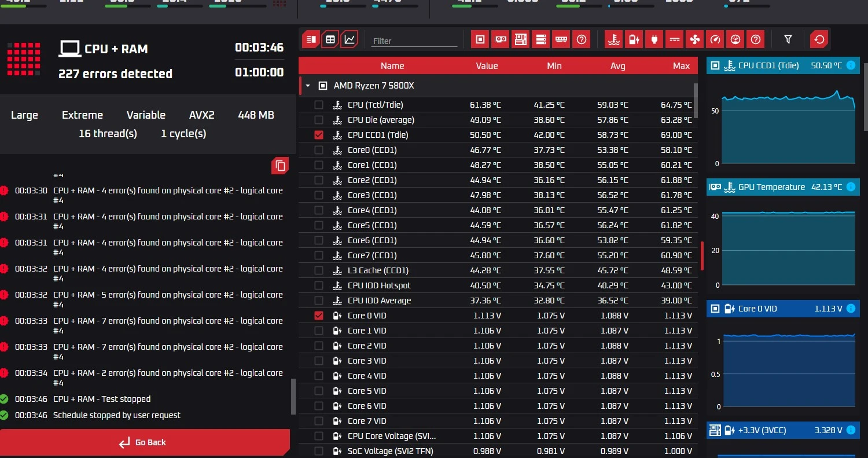868x458 pixels.
Task: Select 'Schedule stopped by user request' log entry
Action: [117, 415]
